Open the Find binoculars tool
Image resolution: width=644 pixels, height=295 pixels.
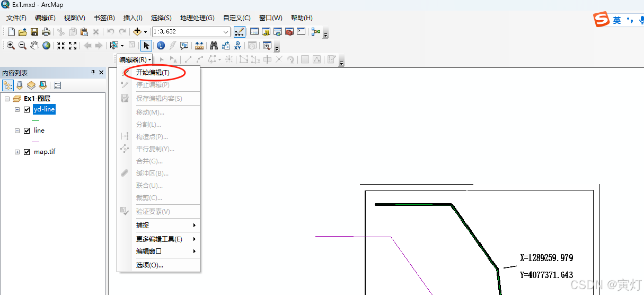click(x=214, y=46)
